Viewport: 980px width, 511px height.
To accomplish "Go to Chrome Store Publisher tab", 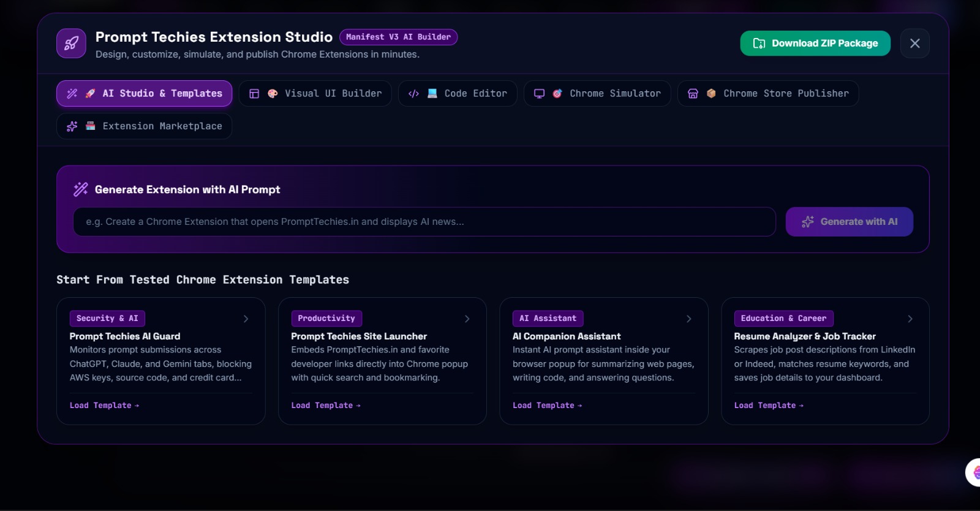I will coord(768,94).
